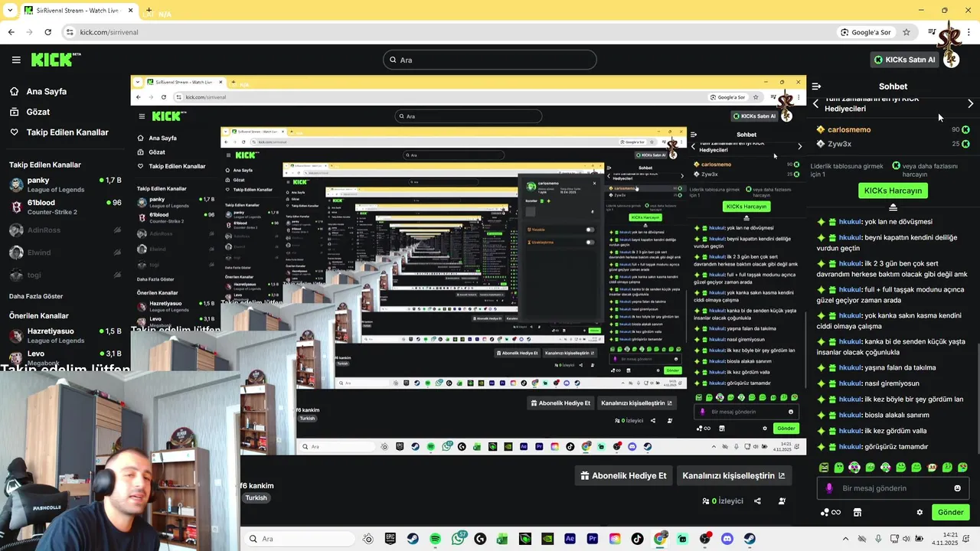This screenshot has height=551, width=980.
Task: Bookmark this page with the star icon
Action: pyautogui.click(x=906, y=32)
